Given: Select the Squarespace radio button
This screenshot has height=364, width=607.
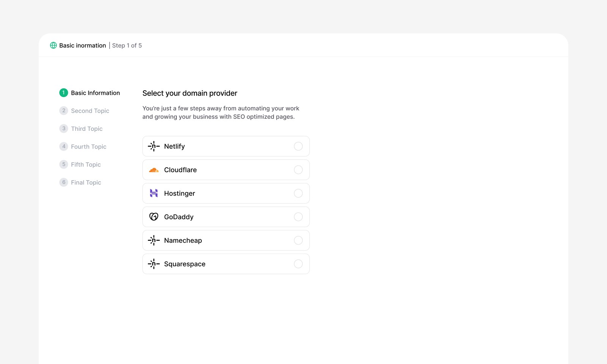Looking at the screenshot, I should (299, 264).
